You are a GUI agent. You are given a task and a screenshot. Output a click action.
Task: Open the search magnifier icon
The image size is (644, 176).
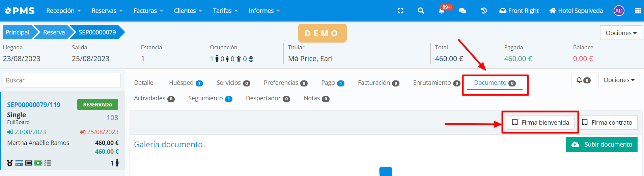[421, 11]
